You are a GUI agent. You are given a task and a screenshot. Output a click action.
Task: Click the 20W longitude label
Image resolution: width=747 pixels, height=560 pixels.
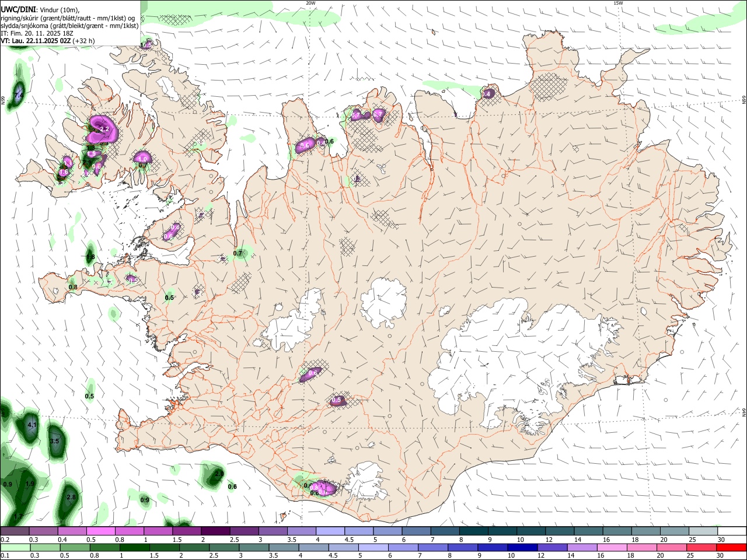(x=310, y=3)
